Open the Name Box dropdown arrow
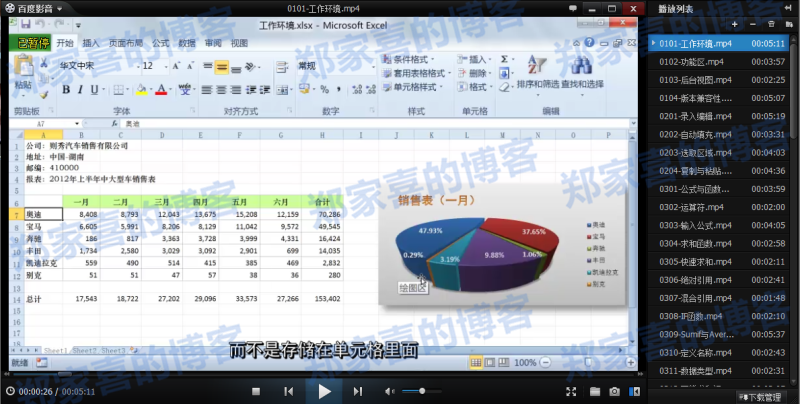The width and height of the screenshot is (800, 404). 77,123
